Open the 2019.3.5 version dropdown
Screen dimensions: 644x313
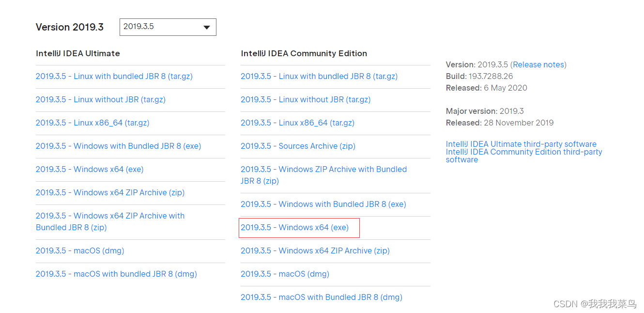point(168,27)
